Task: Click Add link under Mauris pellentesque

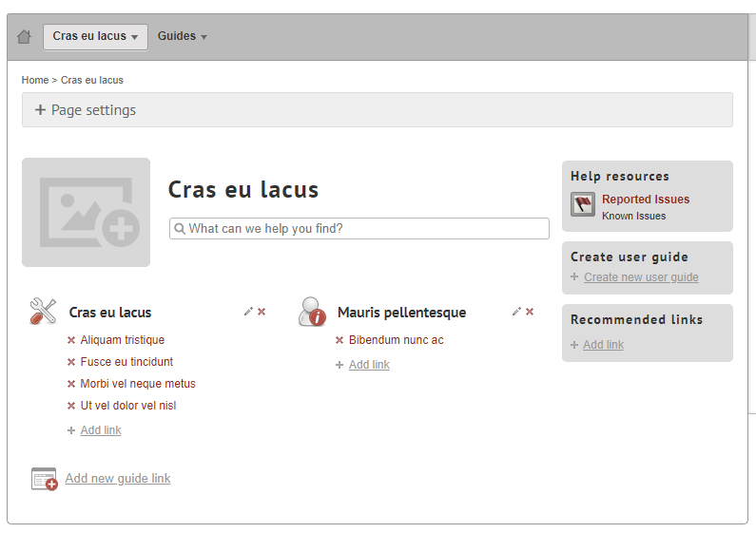Action: [x=369, y=365]
